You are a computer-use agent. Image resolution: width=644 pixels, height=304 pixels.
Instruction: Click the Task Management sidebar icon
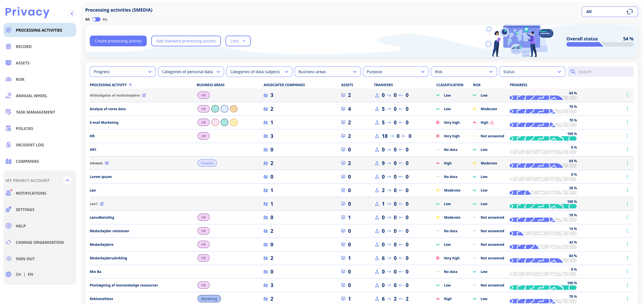coord(8,112)
